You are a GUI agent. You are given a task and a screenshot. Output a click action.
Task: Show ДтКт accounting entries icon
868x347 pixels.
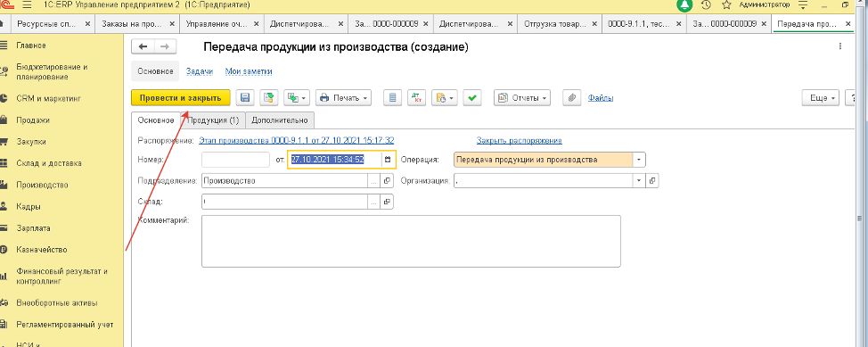[x=416, y=97]
